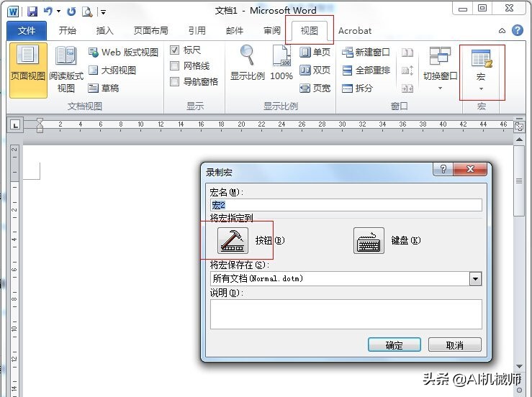Click 全部重排 arrange all

366,70
